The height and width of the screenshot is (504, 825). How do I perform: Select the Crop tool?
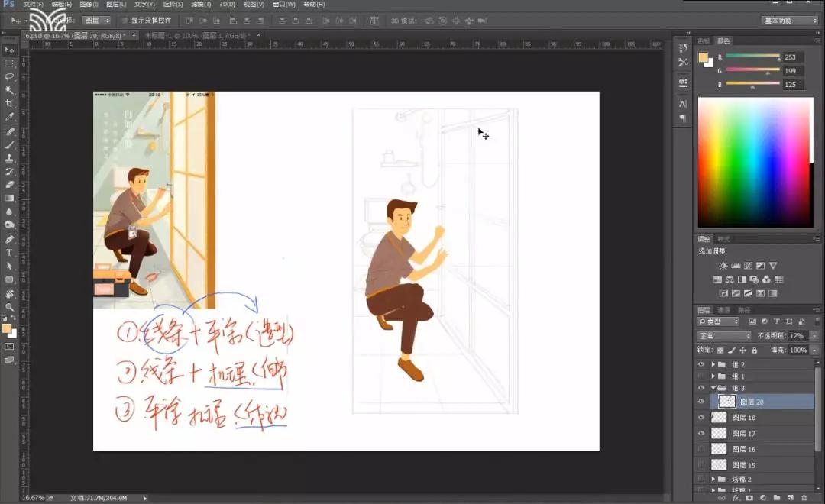point(9,104)
